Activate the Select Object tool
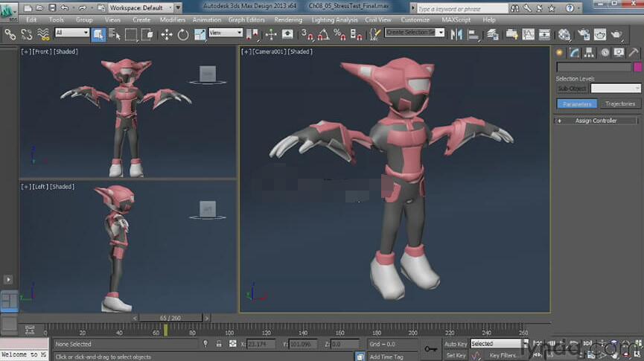 pos(98,34)
